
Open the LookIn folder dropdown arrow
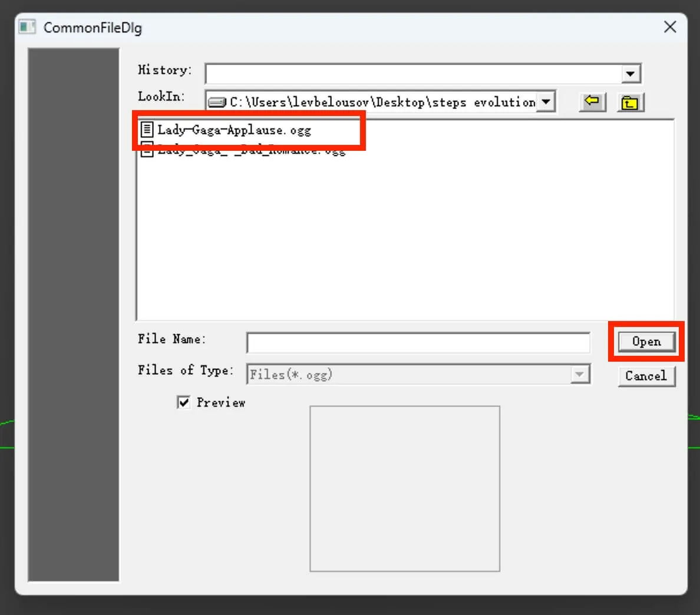[546, 102]
